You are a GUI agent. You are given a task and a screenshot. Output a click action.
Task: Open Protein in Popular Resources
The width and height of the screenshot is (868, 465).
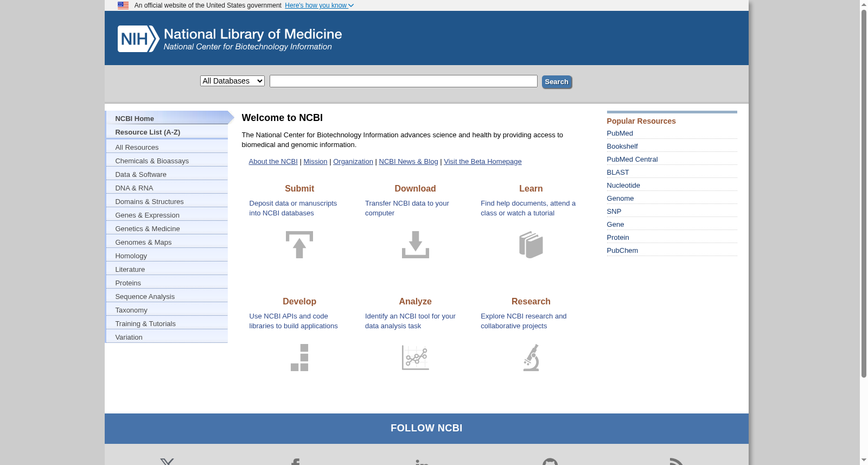click(x=618, y=238)
